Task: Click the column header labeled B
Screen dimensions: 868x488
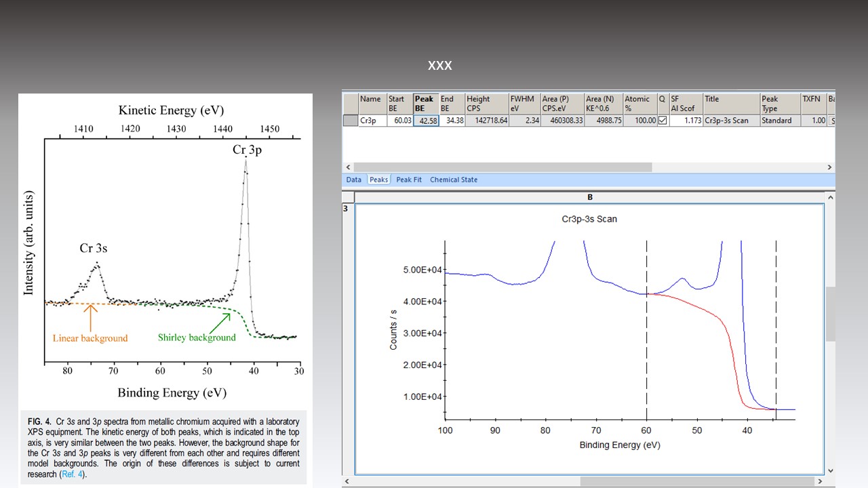Action: tap(590, 197)
